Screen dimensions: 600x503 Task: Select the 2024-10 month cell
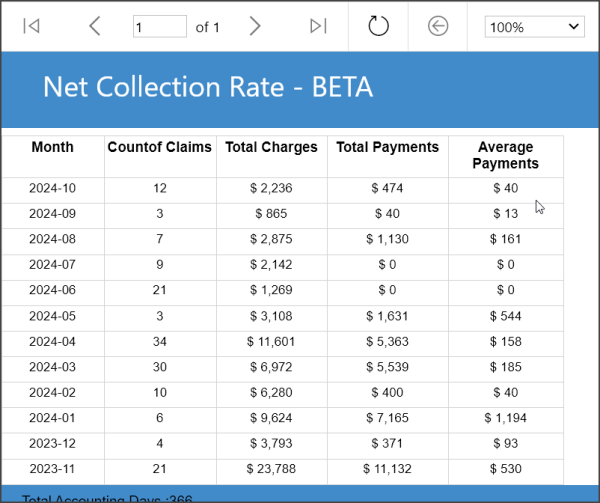point(52,188)
